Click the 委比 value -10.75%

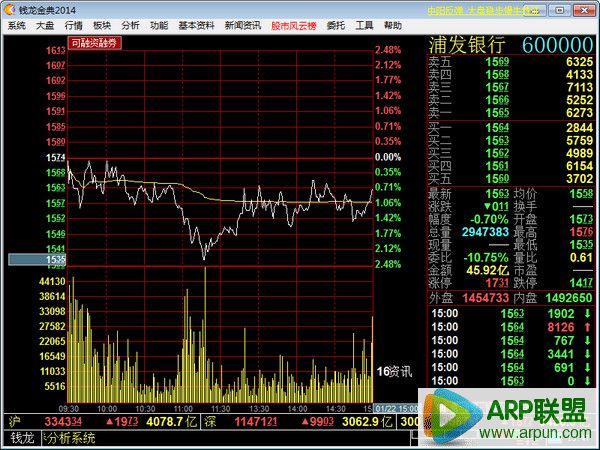click(x=486, y=258)
